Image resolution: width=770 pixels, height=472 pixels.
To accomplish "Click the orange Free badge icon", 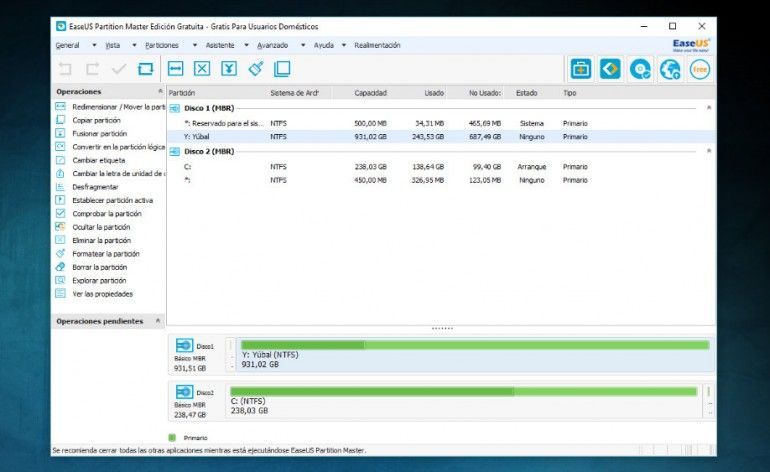I will tap(700, 69).
